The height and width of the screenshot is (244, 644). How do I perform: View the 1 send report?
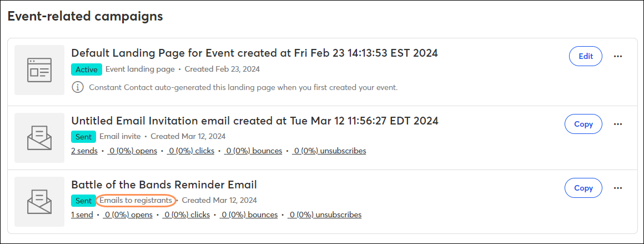click(82, 215)
